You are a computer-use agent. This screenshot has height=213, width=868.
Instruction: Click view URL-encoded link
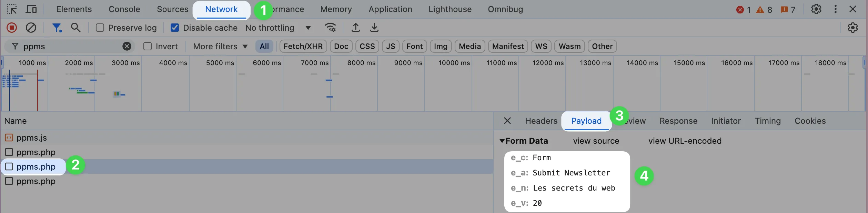[685, 141]
